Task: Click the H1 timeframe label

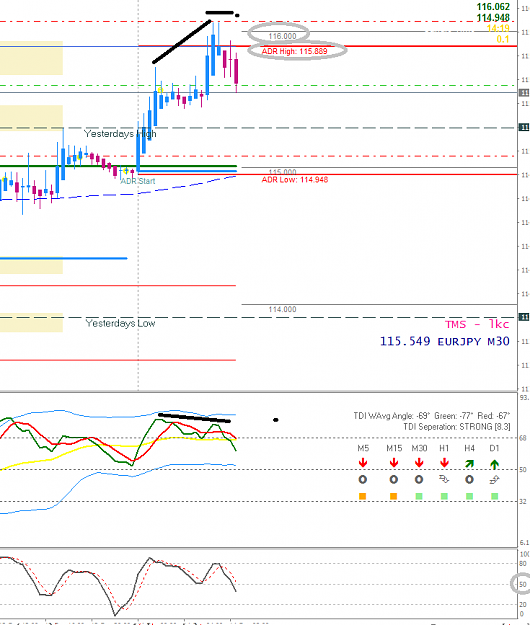Action: [x=444, y=448]
